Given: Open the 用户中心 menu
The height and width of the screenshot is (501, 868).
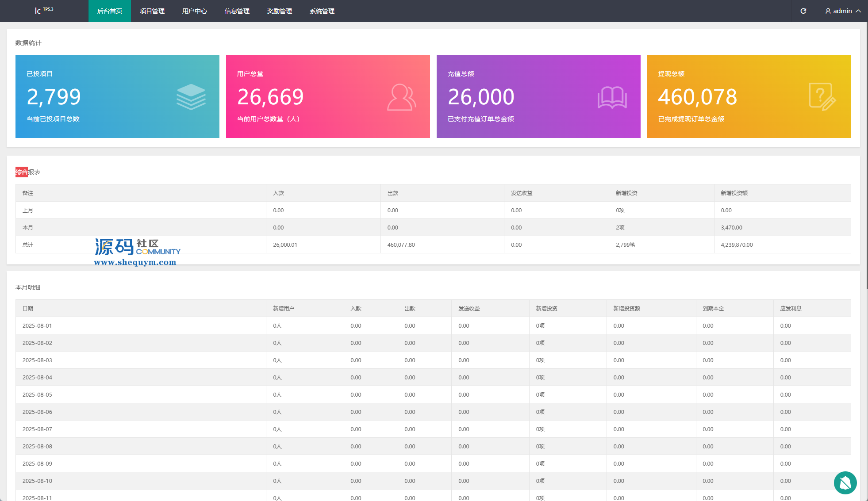Looking at the screenshot, I should click(x=195, y=11).
